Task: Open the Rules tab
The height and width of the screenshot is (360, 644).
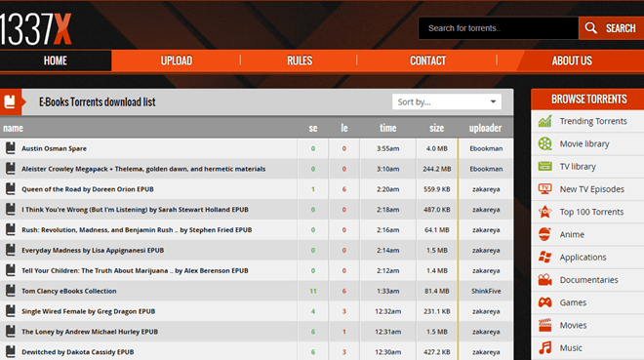Action: pyautogui.click(x=300, y=60)
